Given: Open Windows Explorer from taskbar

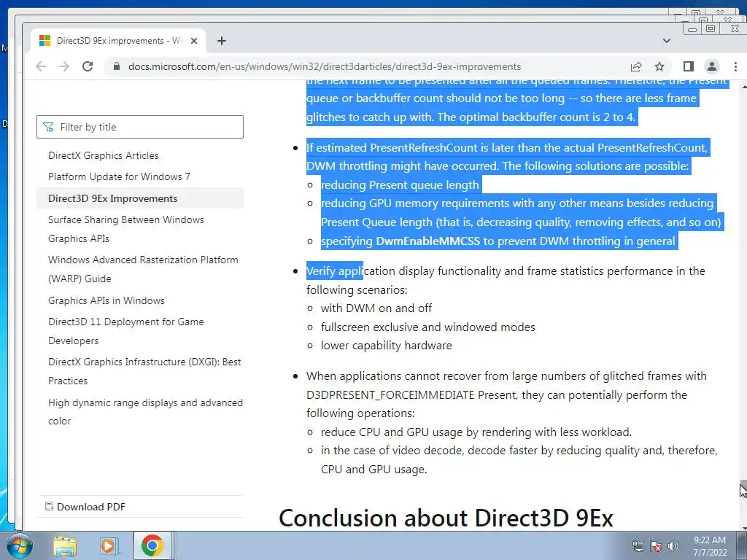Looking at the screenshot, I should 65,546.
